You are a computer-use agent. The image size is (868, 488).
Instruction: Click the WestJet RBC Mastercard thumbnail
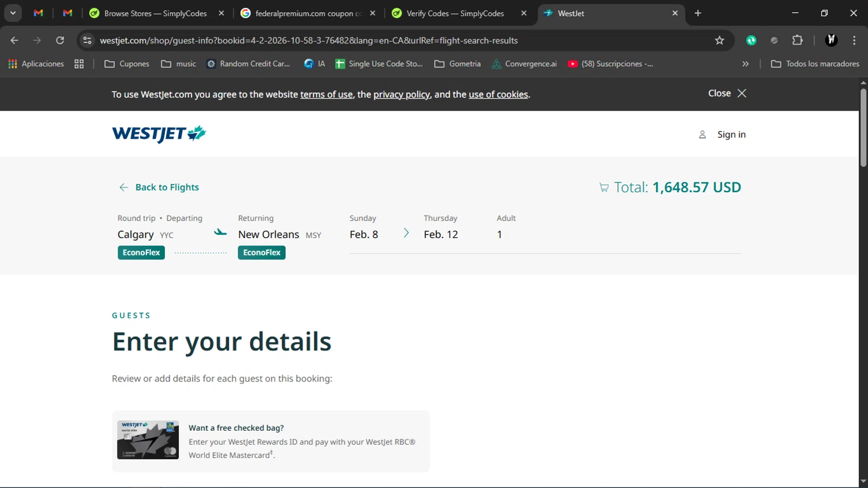click(x=148, y=440)
